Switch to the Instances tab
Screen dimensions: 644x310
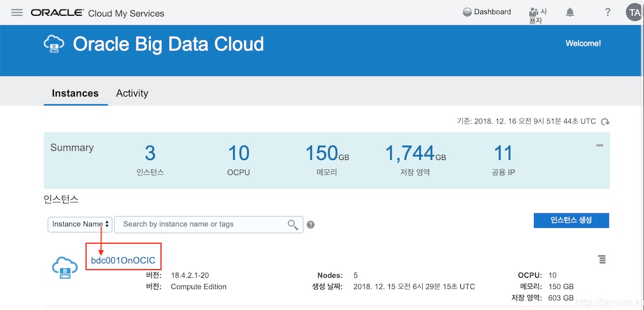[x=75, y=93]
